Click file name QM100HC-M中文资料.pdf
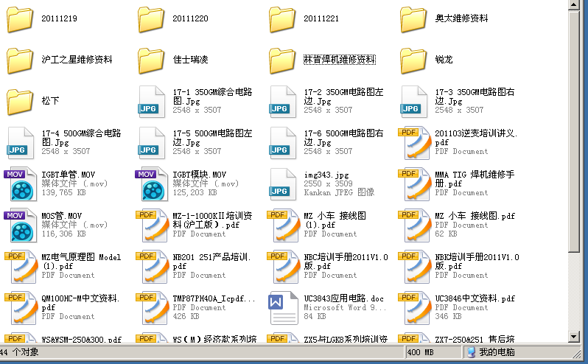Screen dimensions: 588x364 [80, 303]
